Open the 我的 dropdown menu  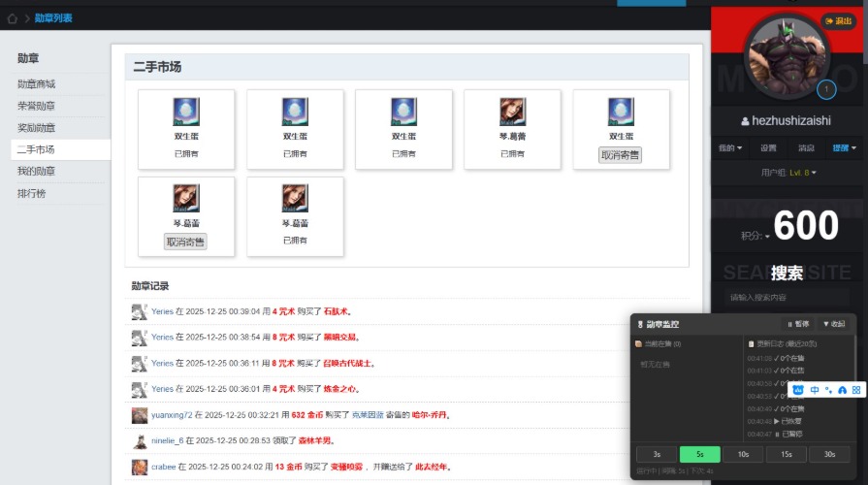pos(729,148)
